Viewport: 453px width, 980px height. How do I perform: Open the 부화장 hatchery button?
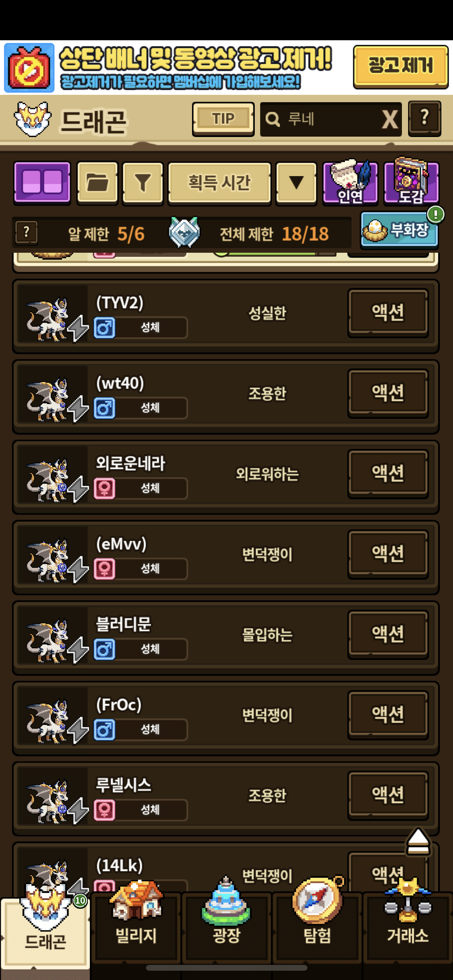pos(400,230)
